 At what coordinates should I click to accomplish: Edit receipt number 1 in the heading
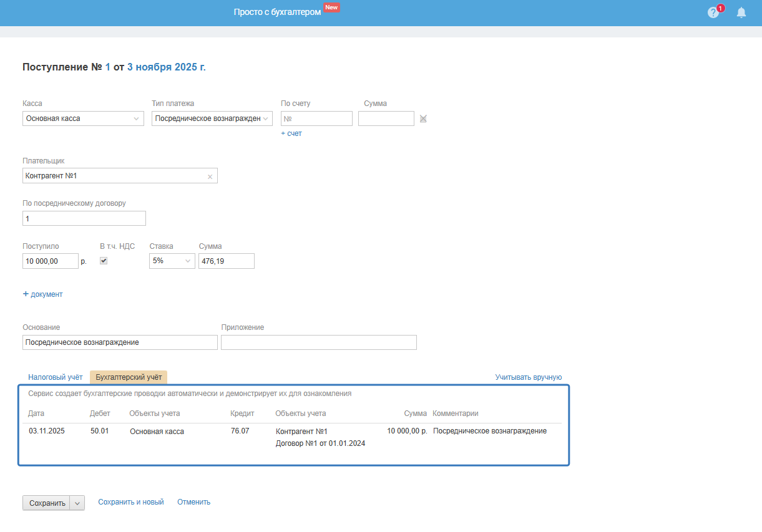point(108,67)
